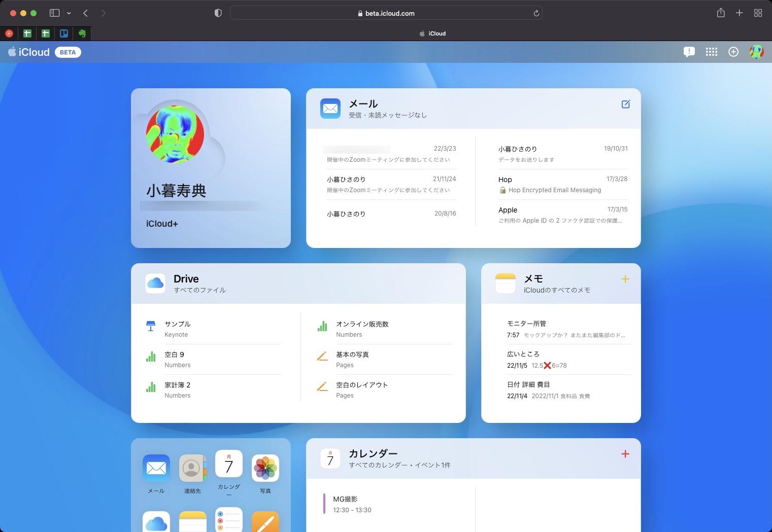Launch 写真 Photos app icon
The width and height of the screenshot is (772, 532).
pos(265,468)
